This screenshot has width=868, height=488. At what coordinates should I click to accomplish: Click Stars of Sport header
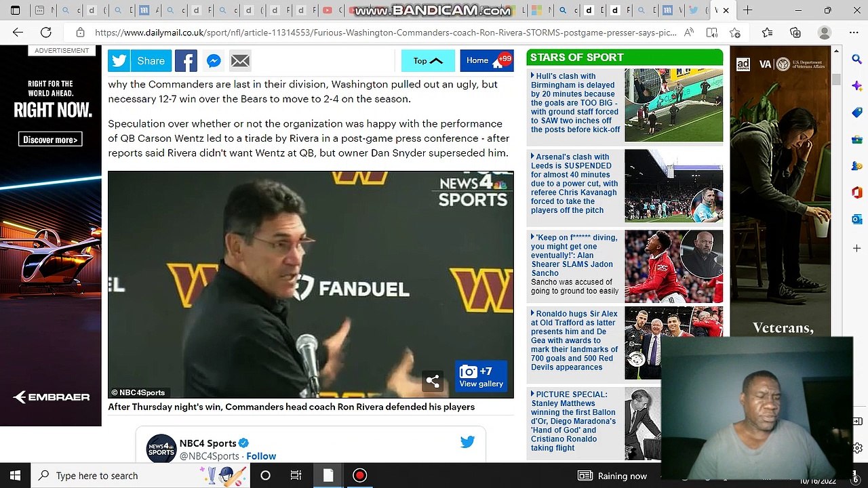pyautogui.click(x=625, y=58)
